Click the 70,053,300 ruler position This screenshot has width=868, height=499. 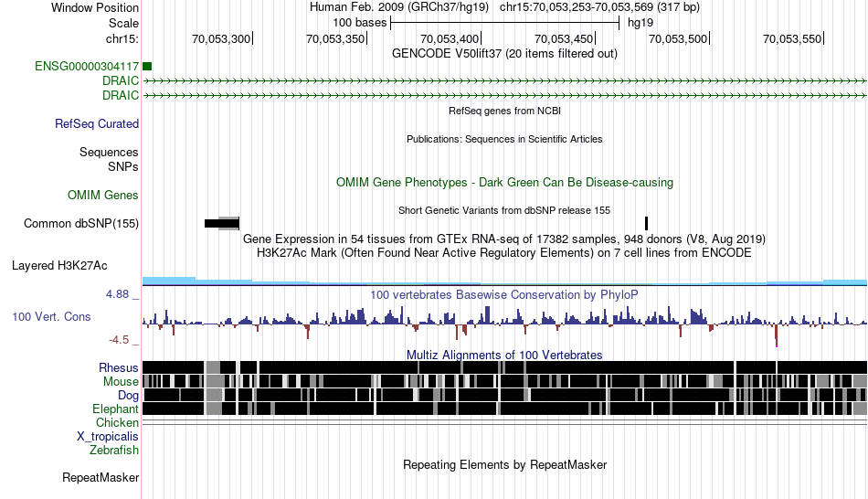point(221,38)
